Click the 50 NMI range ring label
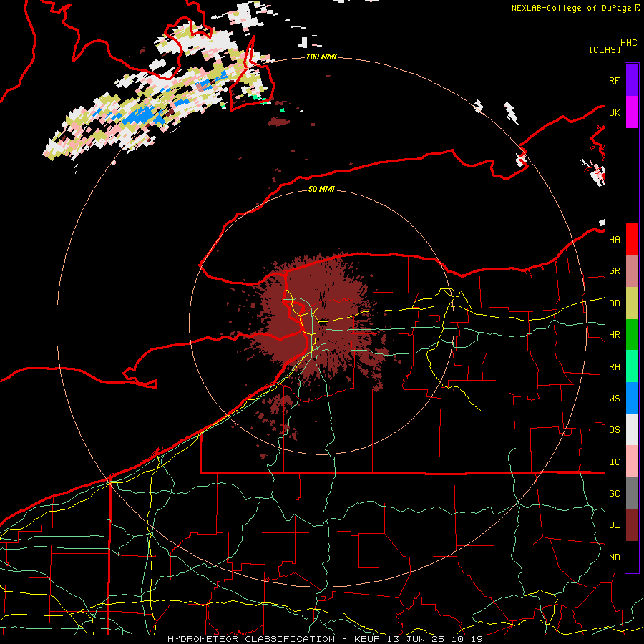Screen dimensions: 644x644 tap(321, 189)
